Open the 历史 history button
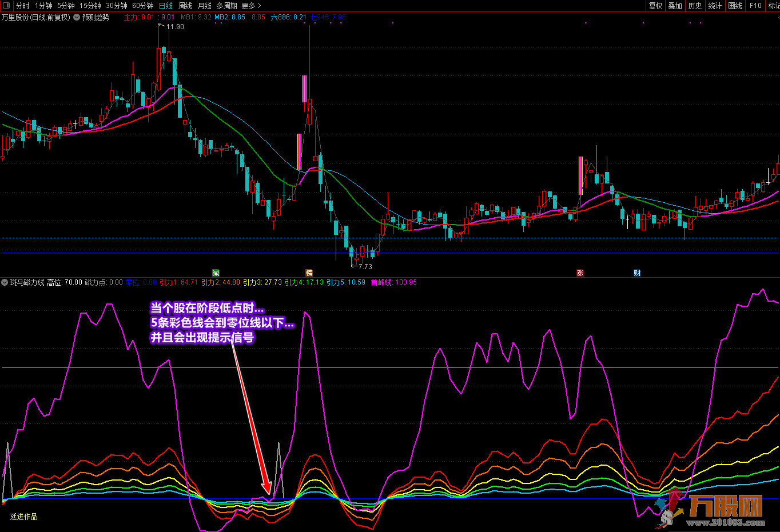Viewport: 780px width, 532px height. point(695,6)
